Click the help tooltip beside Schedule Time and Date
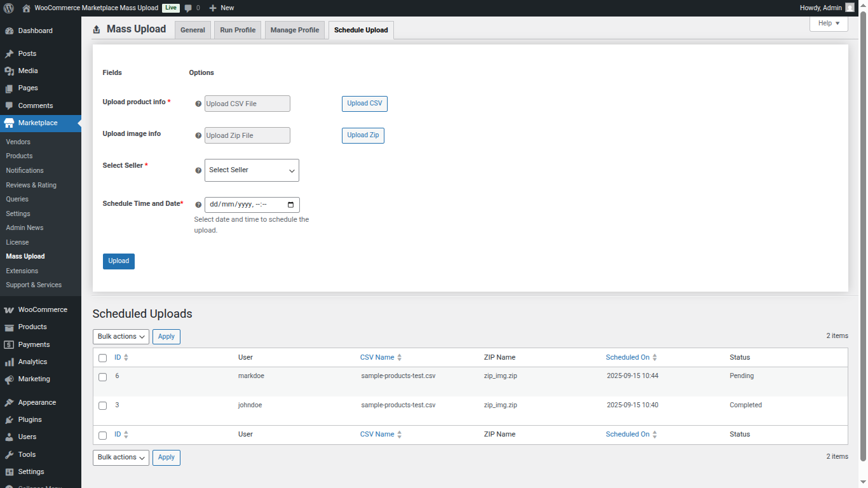Screen dimensions: 868x488 tap(198, 204)
